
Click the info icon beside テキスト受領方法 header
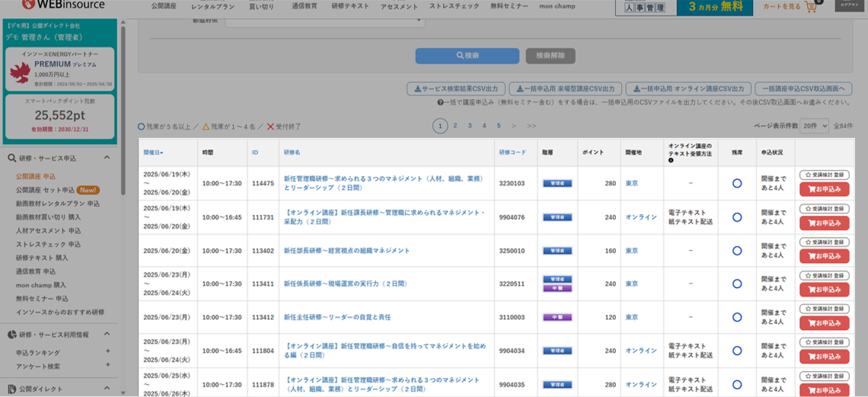[671, 161]
